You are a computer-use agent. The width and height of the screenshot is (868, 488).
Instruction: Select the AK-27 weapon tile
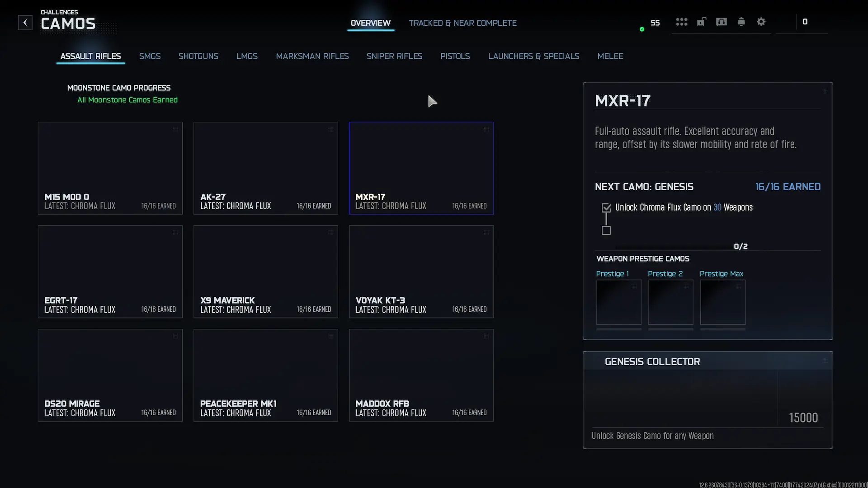(x=265, y=168)
